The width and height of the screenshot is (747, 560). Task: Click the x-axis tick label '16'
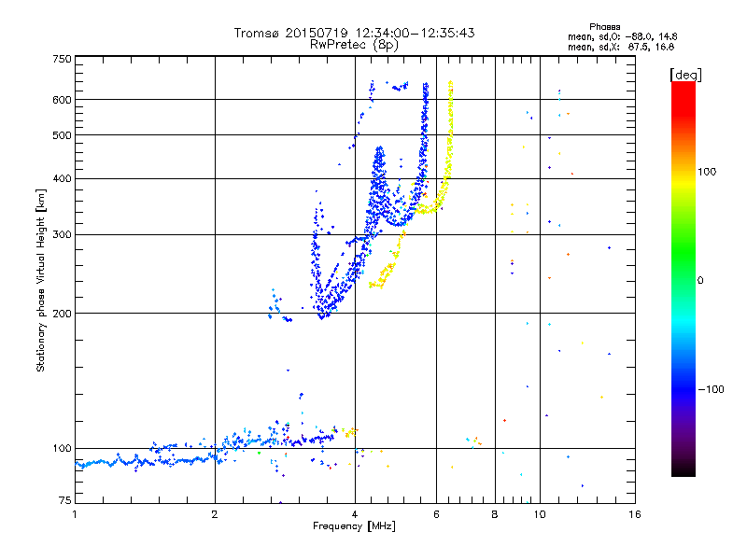[635, 514]
